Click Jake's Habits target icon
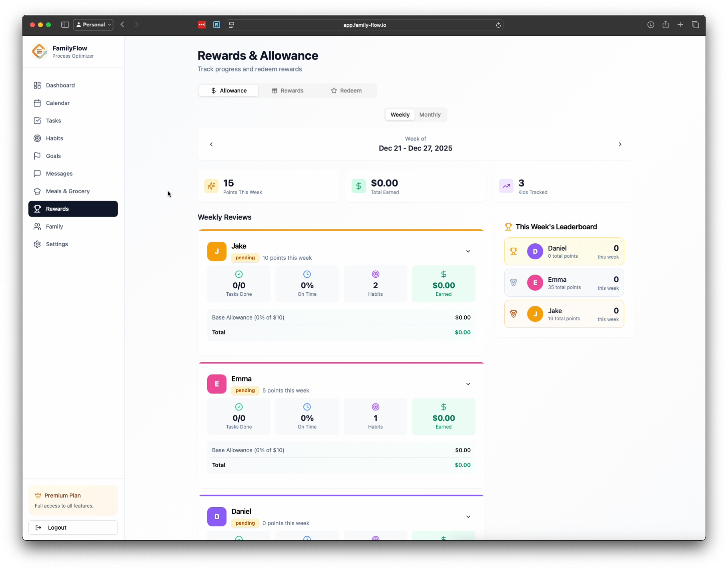Image resolution: width=728 pixels, height=570 pixels. tap(375, 274)
